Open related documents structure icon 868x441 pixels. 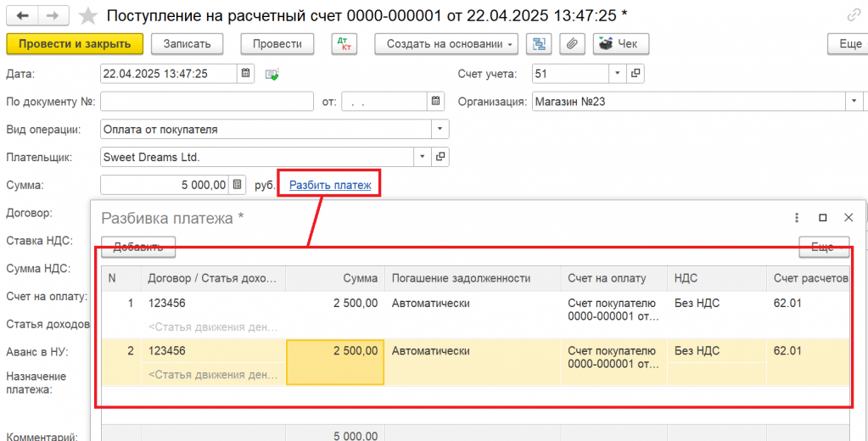(x=539, y=44)
